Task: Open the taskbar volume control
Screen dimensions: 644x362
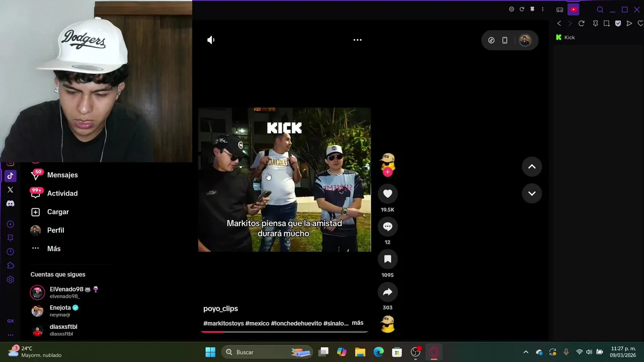Action: (x=589, y=352)
